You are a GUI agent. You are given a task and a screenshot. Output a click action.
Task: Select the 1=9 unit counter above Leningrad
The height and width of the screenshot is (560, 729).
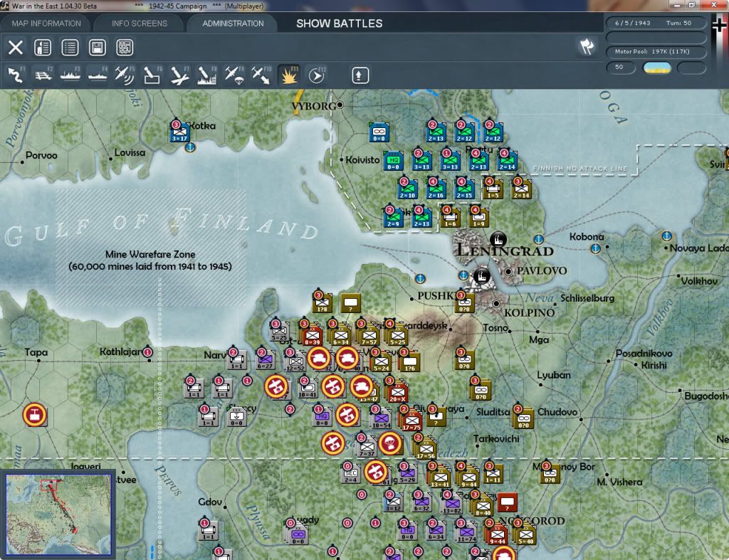point(478,218)
